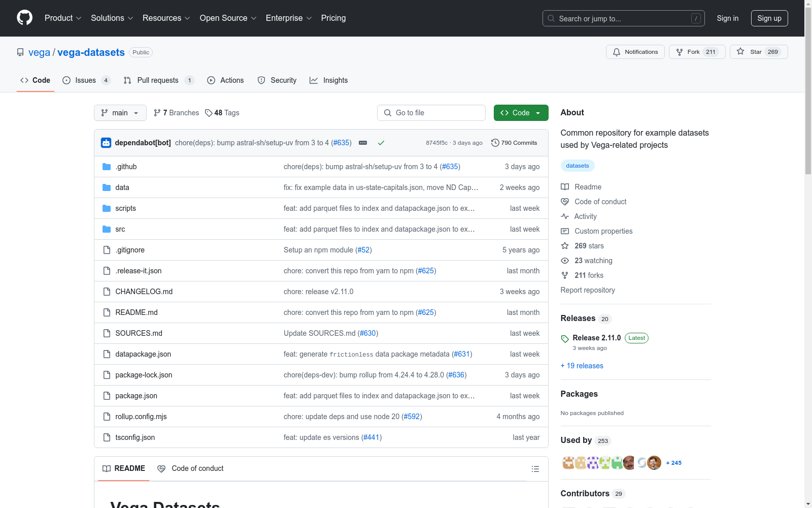Expand the green Code dropdown button
This screenshot has width=812, height=508.
[521, 113]
